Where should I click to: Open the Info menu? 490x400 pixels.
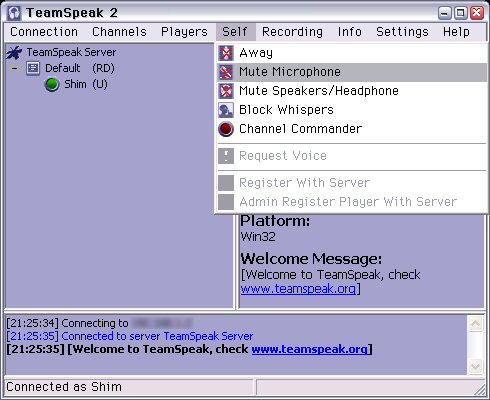(349, 32)
